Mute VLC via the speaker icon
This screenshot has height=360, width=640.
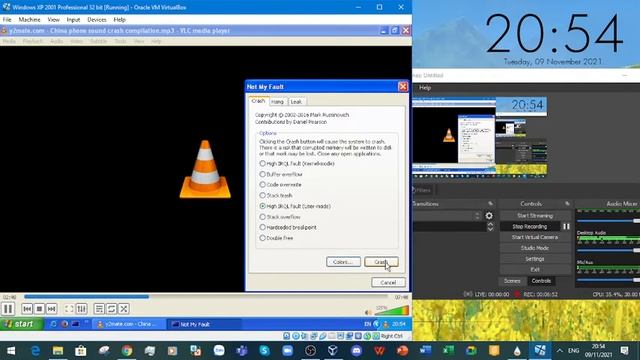coord(368,312)
